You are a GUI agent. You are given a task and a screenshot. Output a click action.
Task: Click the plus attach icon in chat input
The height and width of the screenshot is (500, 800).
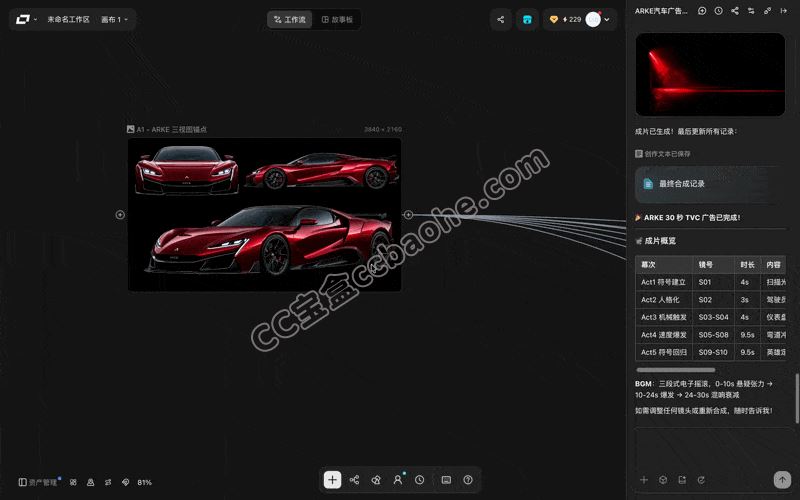point(644,480)
